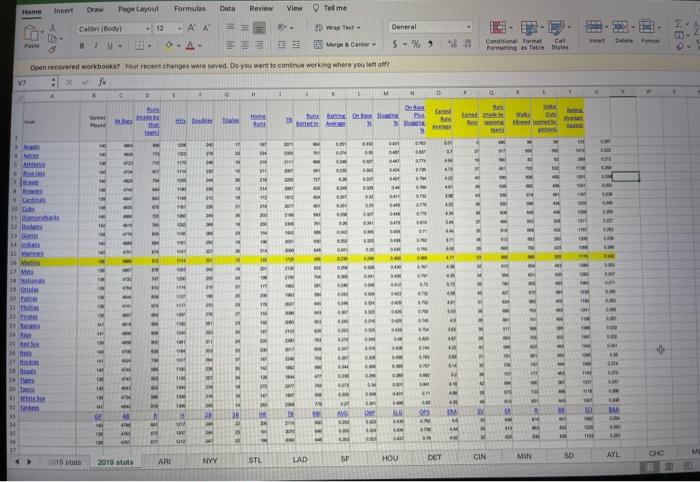The height and width of the screenshot is (482, 700).
Task: Toggle Underline formatting
Action: pyautogui.click(x=109, y=46)
